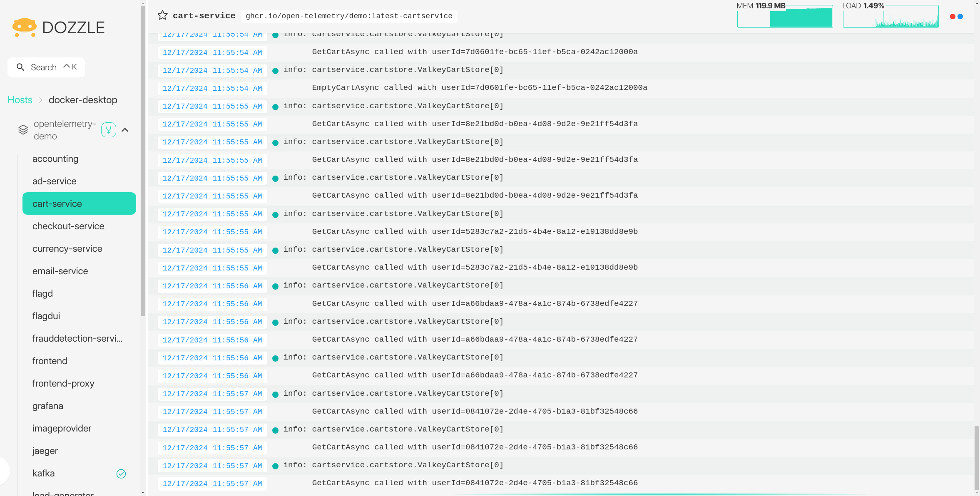Open the checkout-service container logs
Screen dimensions: 980x496
[68, 226]
